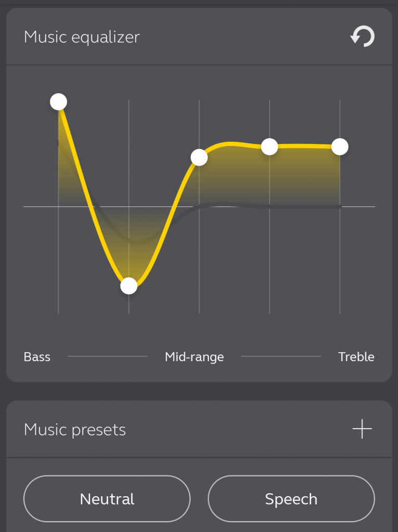Choose the Speech preset
This screenshot has width=398, height=532.
pyautogui.click(x=291, y=499)
